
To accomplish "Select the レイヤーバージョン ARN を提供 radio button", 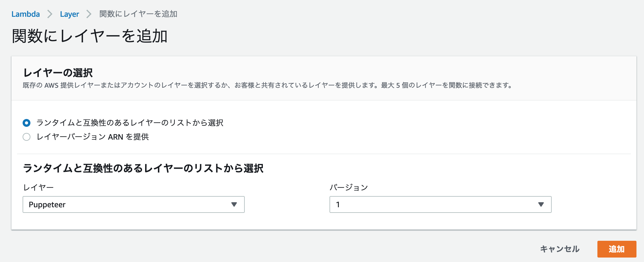I will 27,137.
